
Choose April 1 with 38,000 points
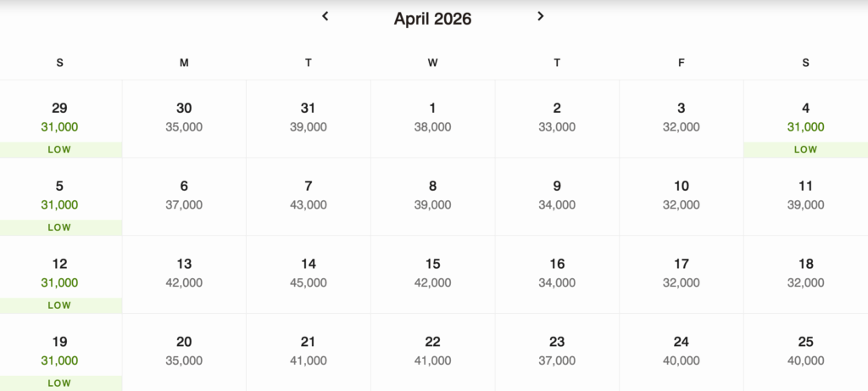(432, 118)
